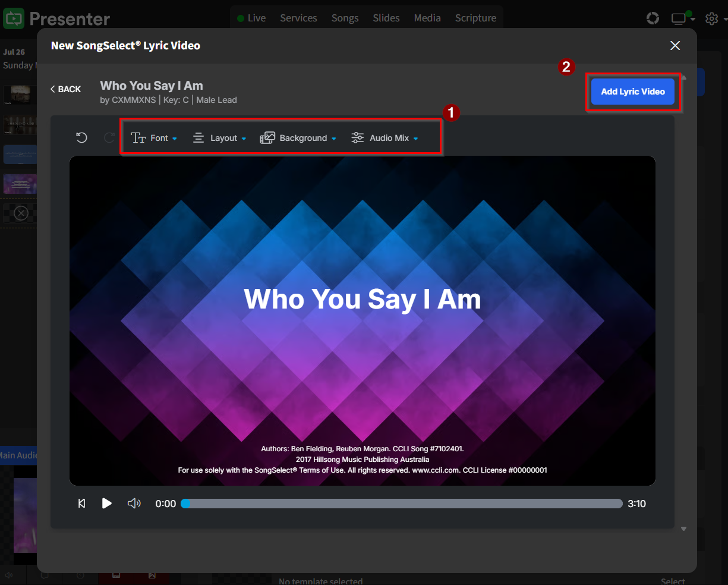Image resolution: width=728 pixels, height=585 pixels.
Task: Open the Songs tab
Action: (x=345, y=18)
